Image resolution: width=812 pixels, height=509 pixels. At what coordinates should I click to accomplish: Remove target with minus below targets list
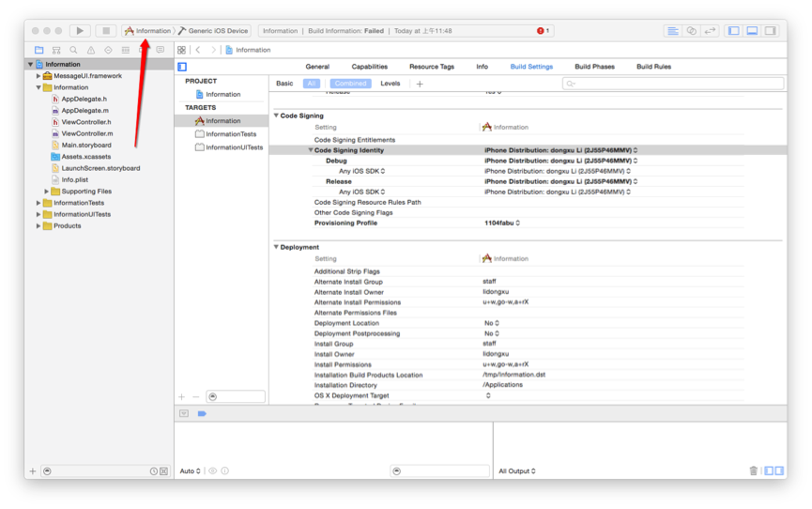196,397
